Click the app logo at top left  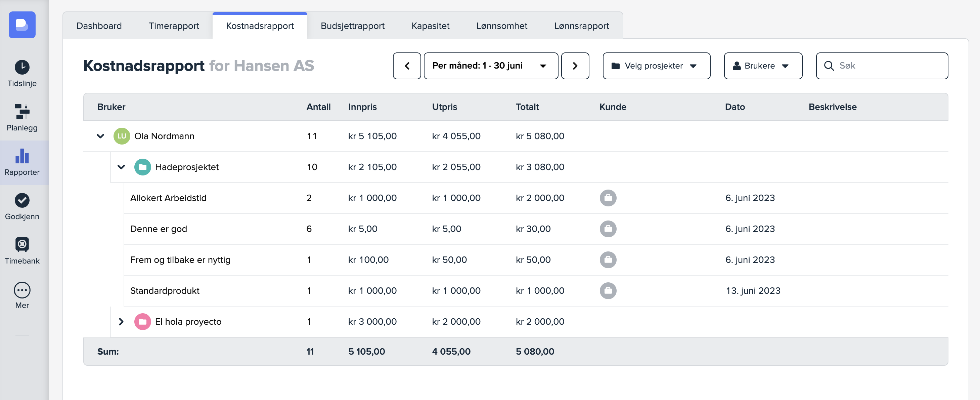(x=22, y=25)
